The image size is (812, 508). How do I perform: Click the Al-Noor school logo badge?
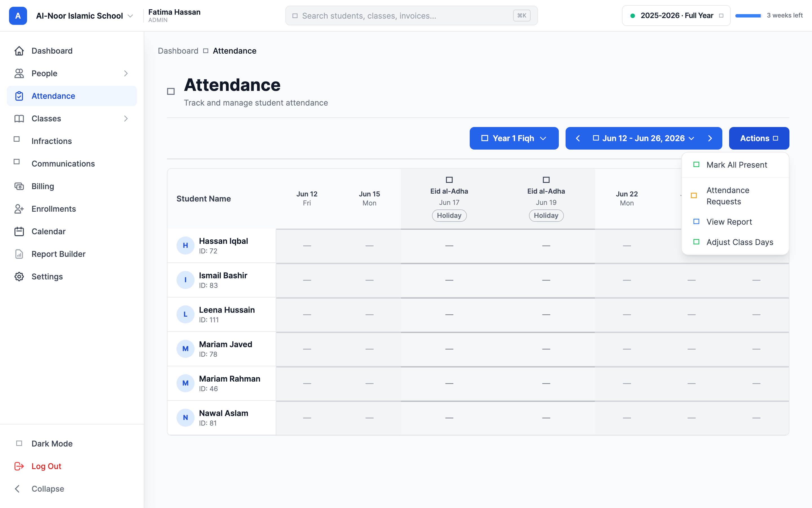[18, 16]
